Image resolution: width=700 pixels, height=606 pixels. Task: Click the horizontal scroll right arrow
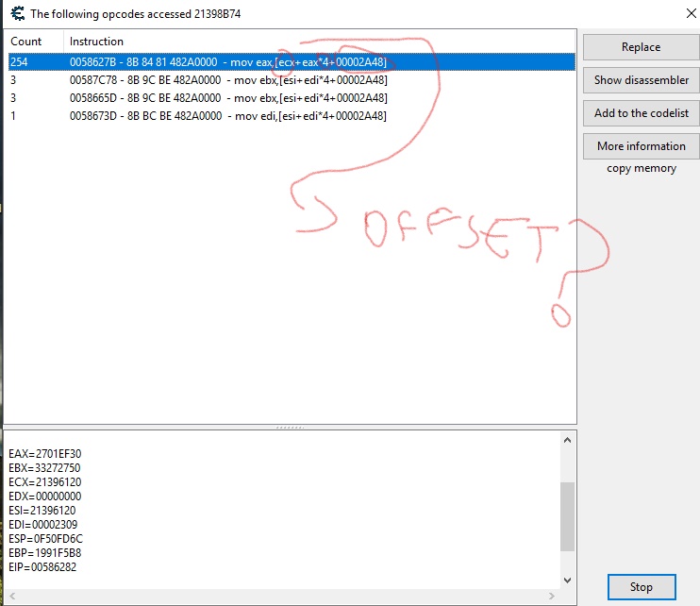coord(552,597)
